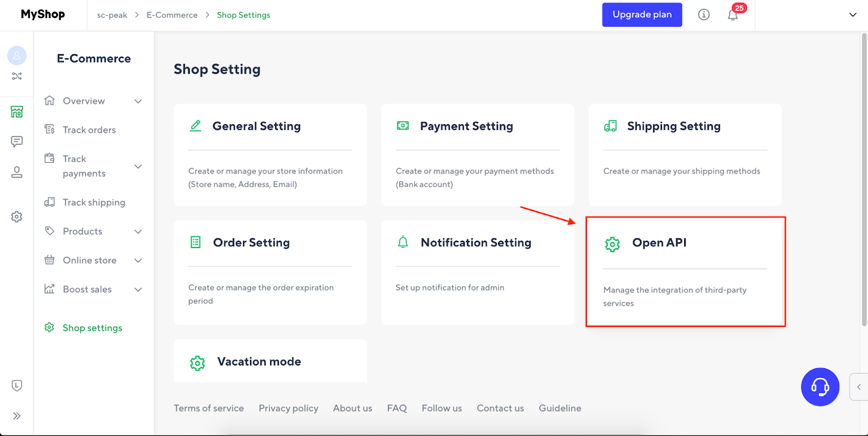Click the Upgrade plan button
Image resolution: width=868 pixels, height=436 pixels.
click(642, 15)
